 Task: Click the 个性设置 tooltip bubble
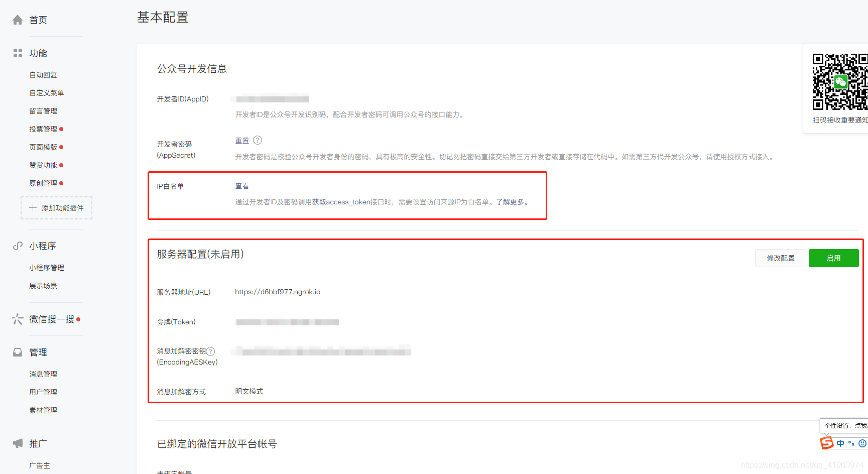point(844,425)
